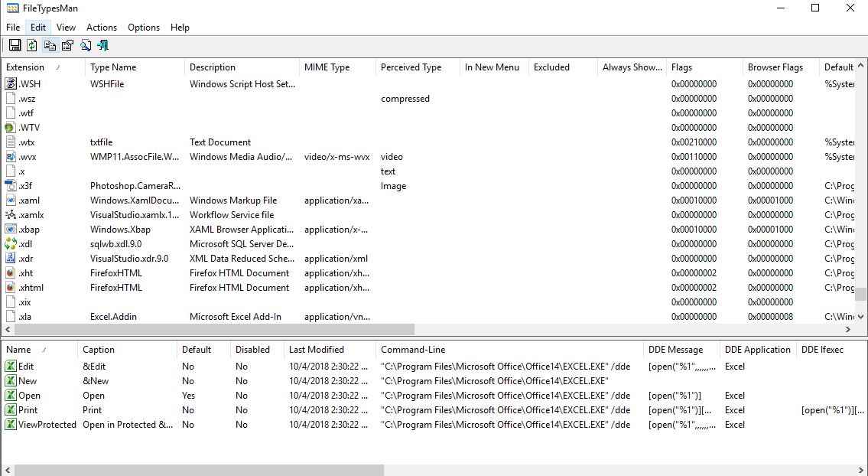The width and height of the screenshot is (868, 476).
Task: Open the Options menu
Action: pos(143,27)
